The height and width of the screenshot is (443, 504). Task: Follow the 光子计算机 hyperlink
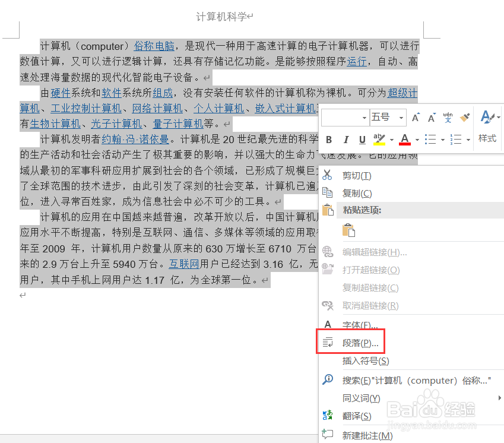click(x=116, y=124)
